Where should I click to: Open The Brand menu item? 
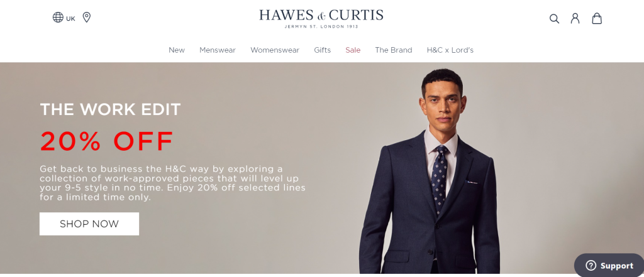click(394, 50)
